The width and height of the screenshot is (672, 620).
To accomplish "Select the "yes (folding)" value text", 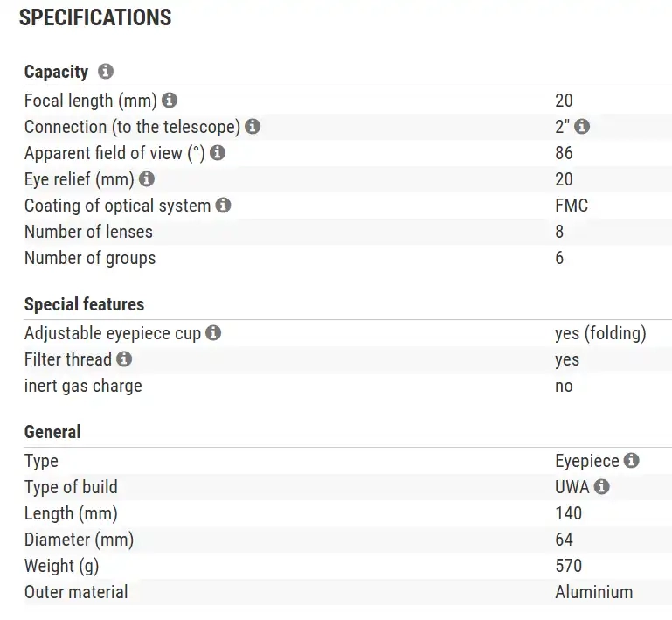I will coord(600,333).
